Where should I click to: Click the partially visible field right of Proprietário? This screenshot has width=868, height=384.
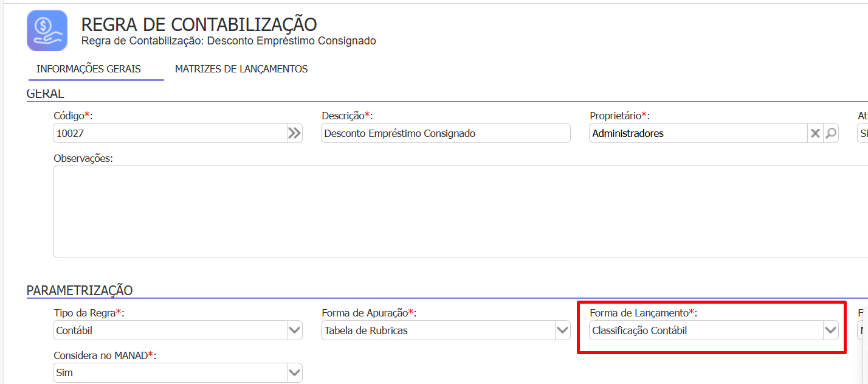[863, 133]
